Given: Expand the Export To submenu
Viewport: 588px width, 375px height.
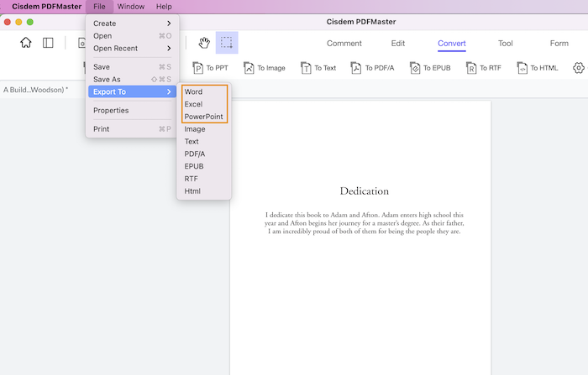Looking at the screenshot, I should coord(132,91).
